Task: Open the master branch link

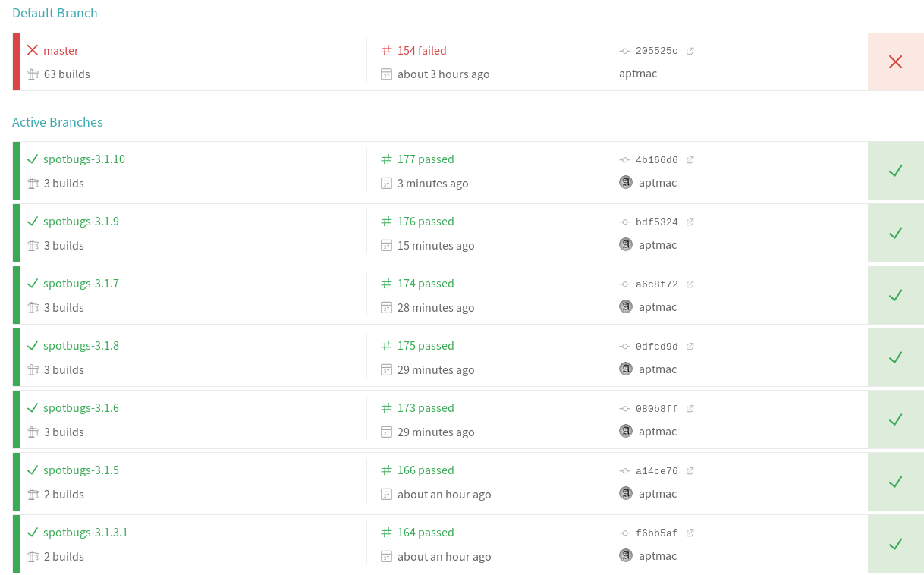Action: 61,51
